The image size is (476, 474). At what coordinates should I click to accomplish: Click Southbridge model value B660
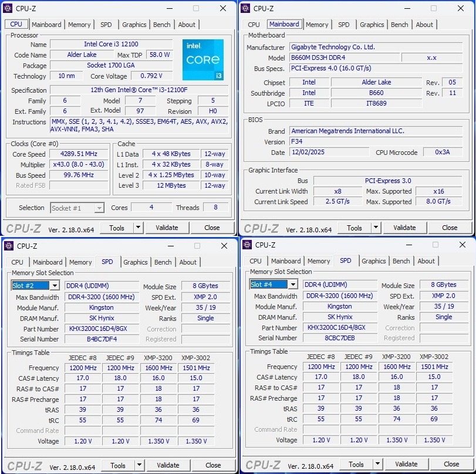click(x=376, y=93)
